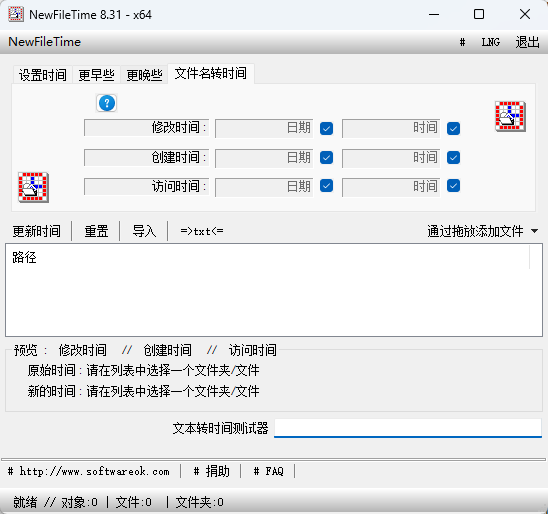Image resolution: width=548 pixels, height=514 pixels.
Task: Click the app icon in the title bar
Action: click(16, 14)
